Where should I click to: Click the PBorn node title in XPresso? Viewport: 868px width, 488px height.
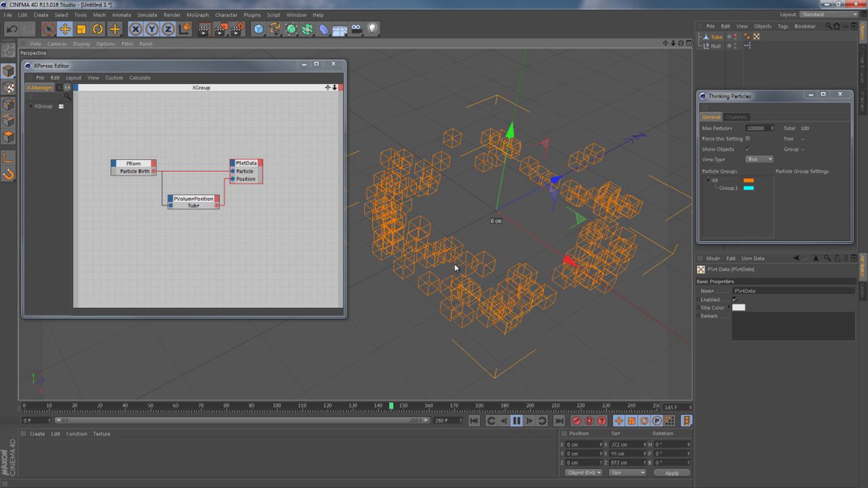click(x=133, y=163)
